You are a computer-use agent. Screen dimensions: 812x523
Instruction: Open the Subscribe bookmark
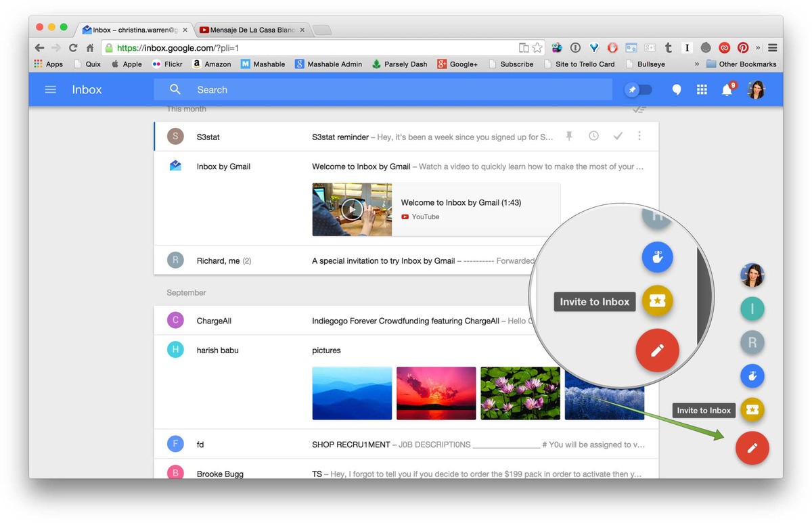coord(510,64)
